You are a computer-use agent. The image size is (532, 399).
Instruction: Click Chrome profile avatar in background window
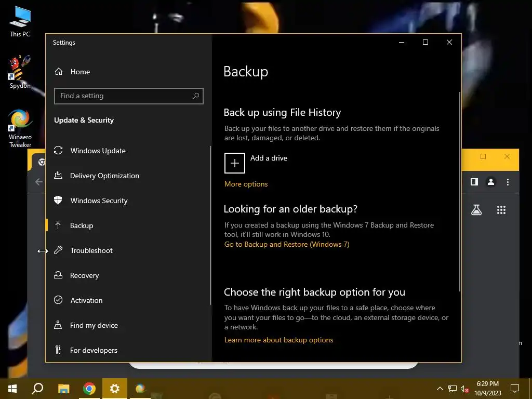[x=490, y=182]
